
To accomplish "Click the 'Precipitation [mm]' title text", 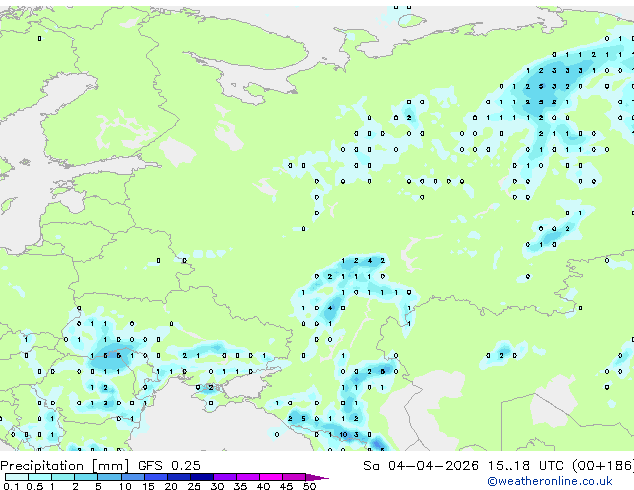I will coord(65,466).
